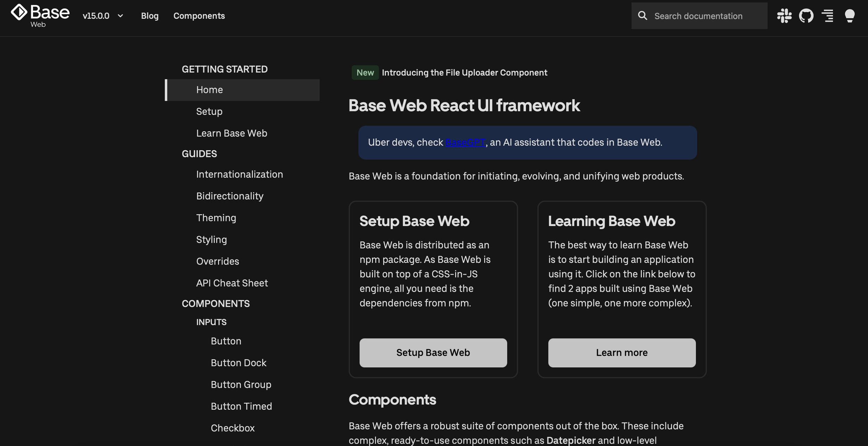Open the Components menu item
Image resolution: width=868 pixels, height=446 pixels.
click(199, 16)
